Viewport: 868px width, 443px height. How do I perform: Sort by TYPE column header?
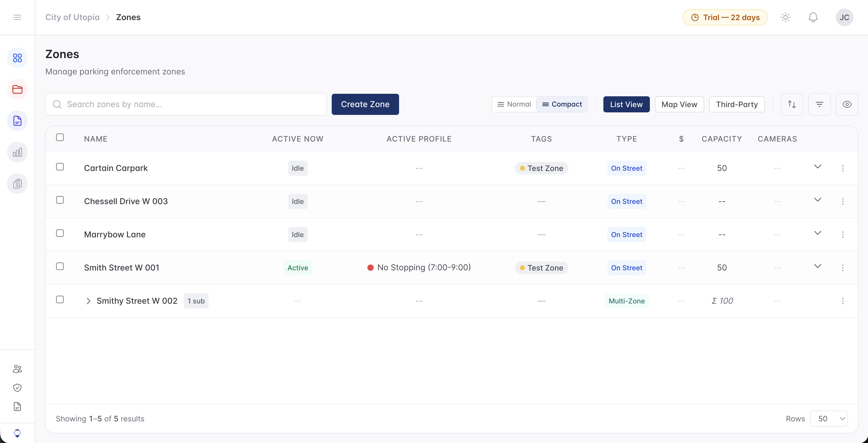tap(627, 139)
